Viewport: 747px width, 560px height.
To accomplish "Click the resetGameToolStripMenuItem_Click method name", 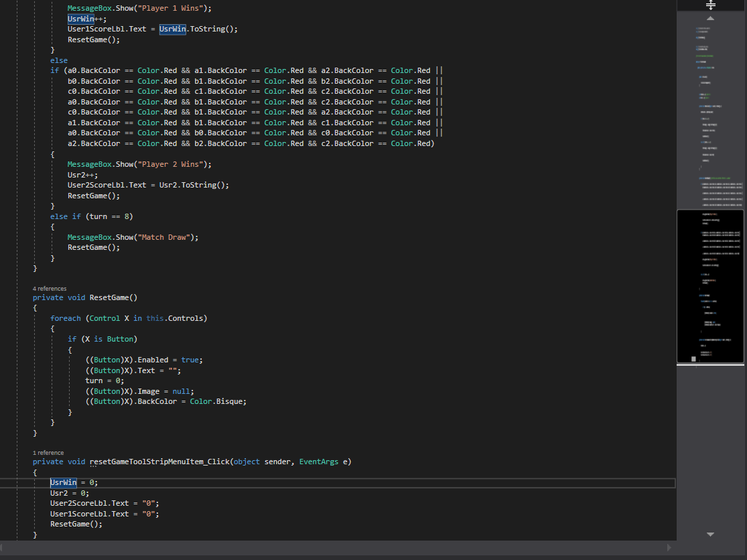I will [159, 462].
